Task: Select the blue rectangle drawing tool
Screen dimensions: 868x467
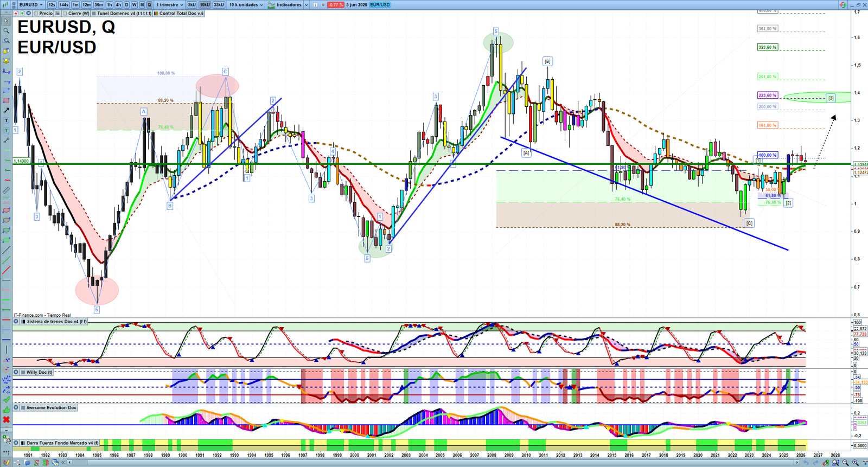Action: click(6, 90)
